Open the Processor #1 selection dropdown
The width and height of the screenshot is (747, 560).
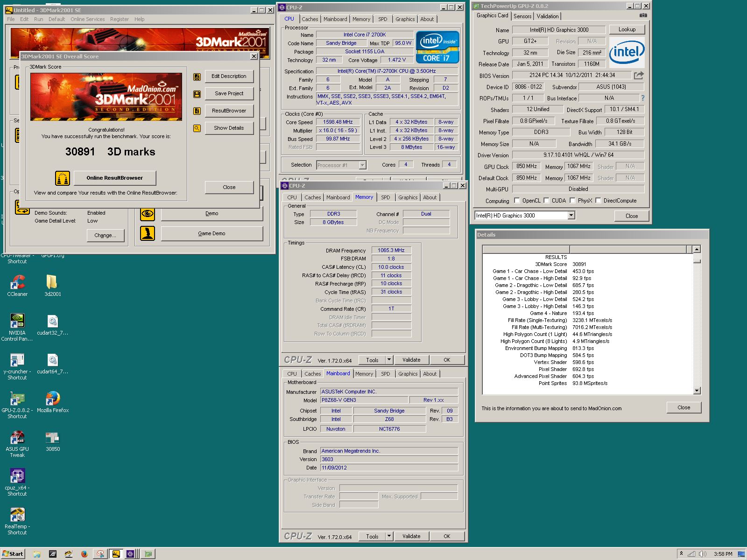[x=362, y=165]
